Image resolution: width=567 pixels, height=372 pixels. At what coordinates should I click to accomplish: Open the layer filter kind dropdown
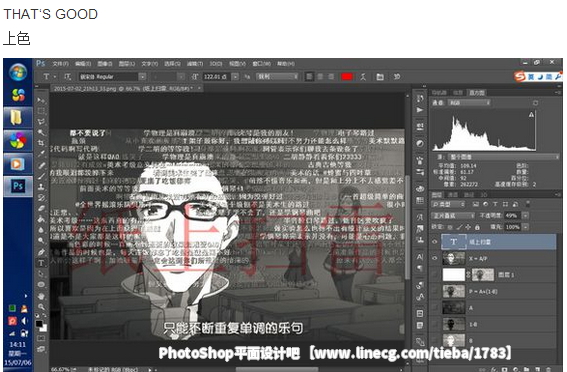448,204
